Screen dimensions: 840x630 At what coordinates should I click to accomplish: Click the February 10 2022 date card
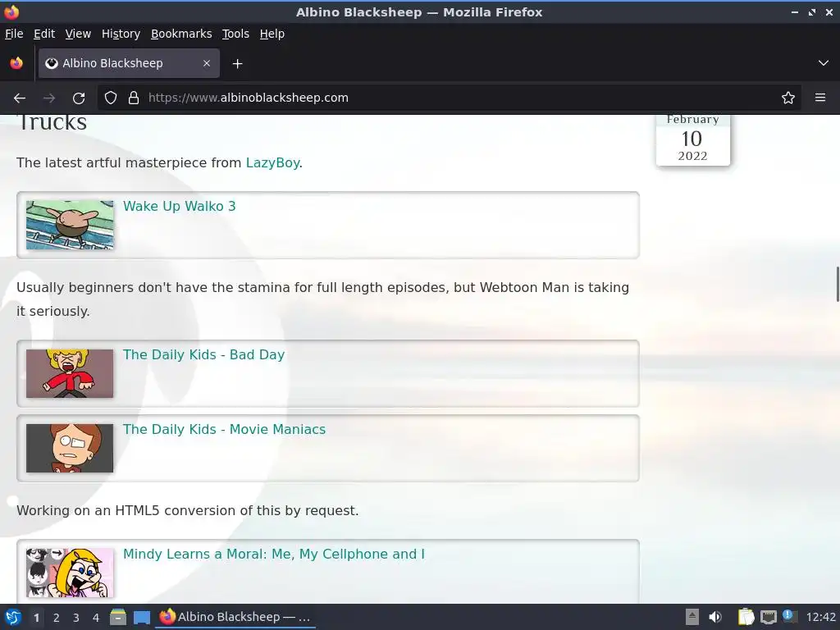tap(692, 139)
